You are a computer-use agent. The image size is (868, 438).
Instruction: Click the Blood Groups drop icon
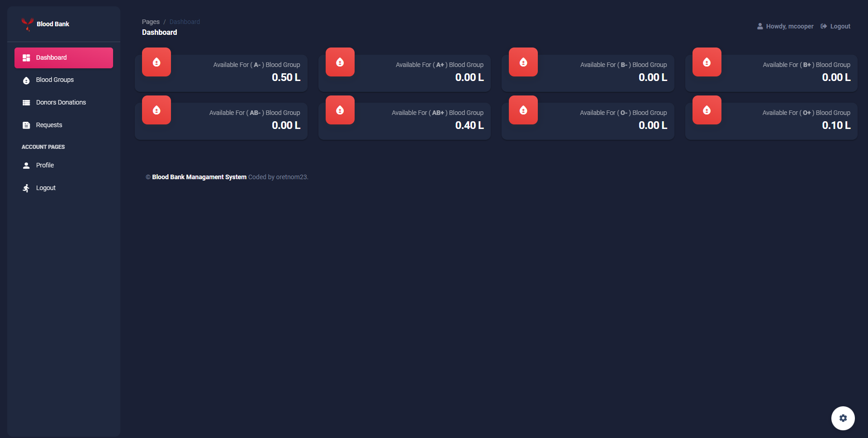(x=26, y=80)
